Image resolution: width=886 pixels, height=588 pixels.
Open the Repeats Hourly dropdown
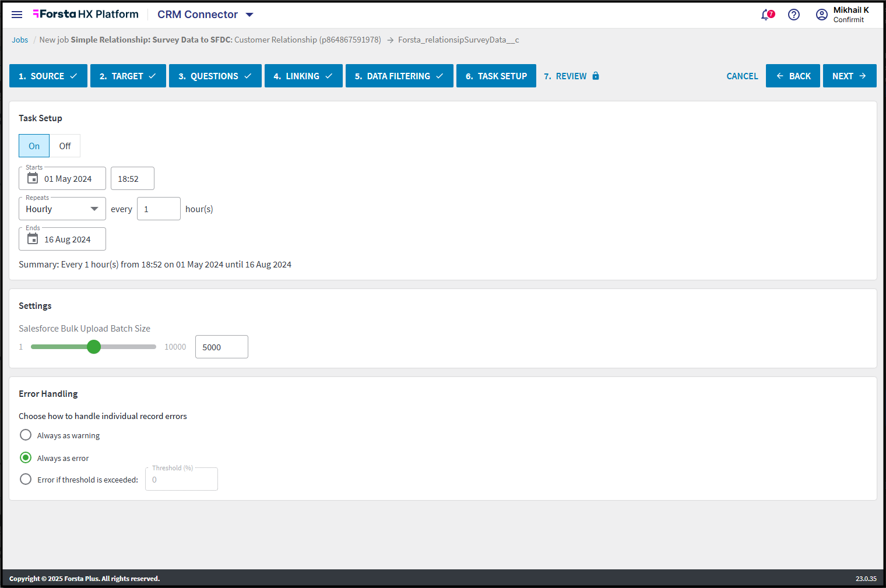point(62,209)
